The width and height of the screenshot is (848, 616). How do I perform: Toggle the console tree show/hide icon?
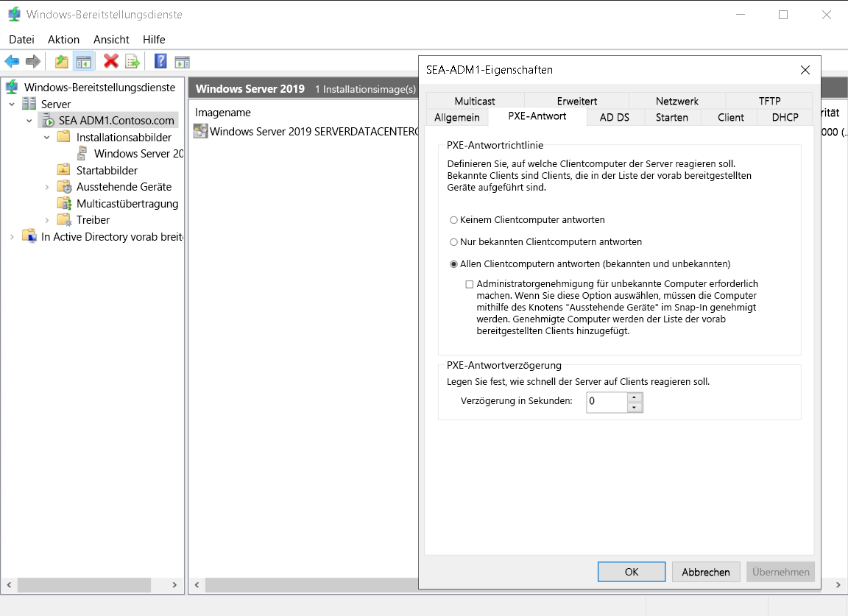point(84,62)
